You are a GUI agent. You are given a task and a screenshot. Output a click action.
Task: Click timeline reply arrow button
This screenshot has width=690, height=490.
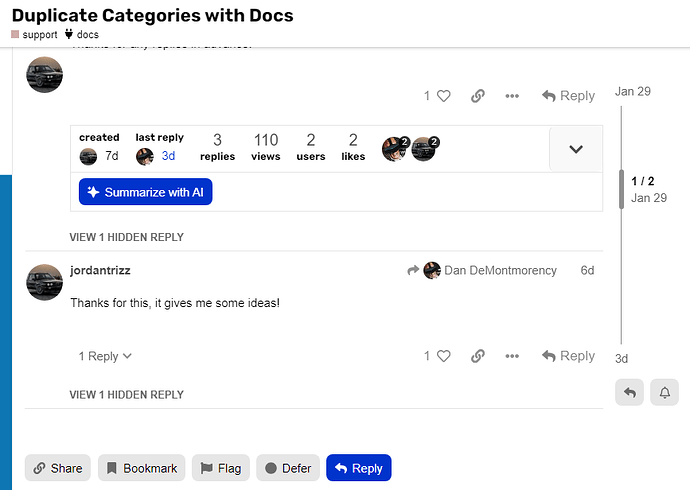tap(629, 392)
